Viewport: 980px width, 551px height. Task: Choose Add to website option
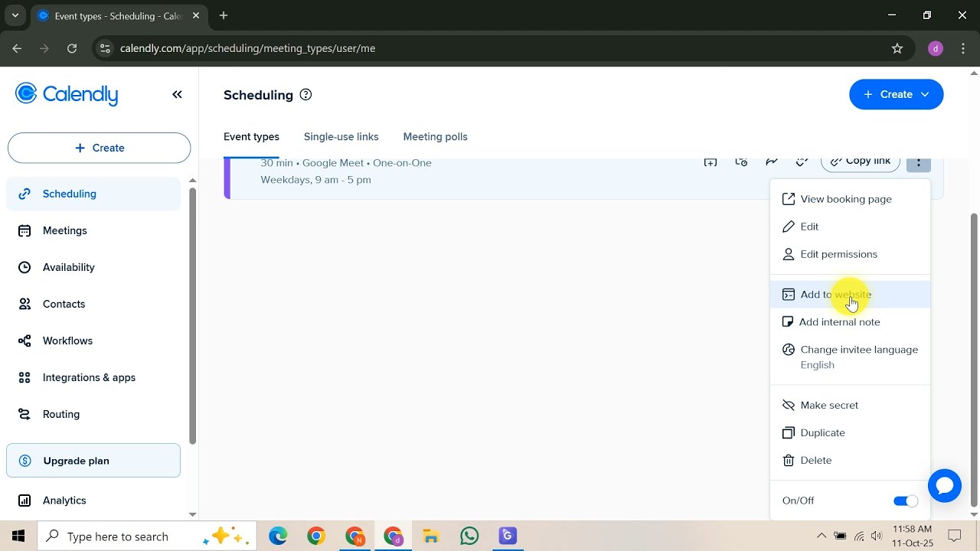[x=850, y=295]
